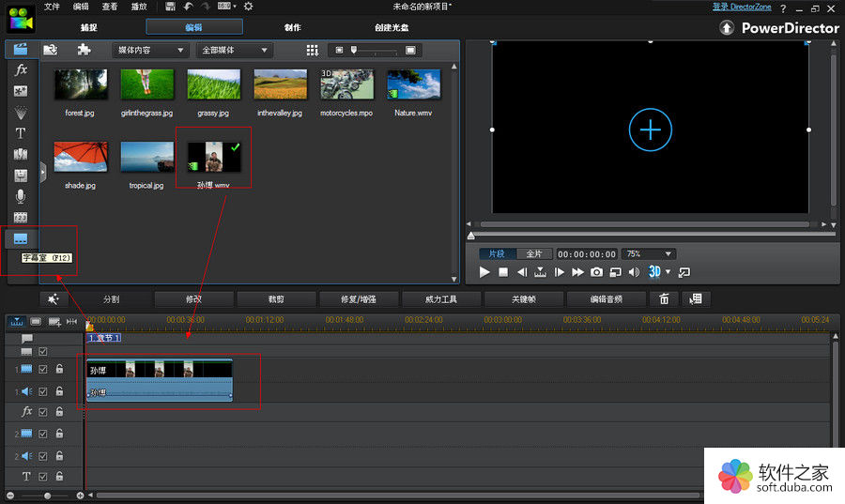845x504 pixels.
Task: Open the 3D options dropdown arrow
Action: point(668,272)
